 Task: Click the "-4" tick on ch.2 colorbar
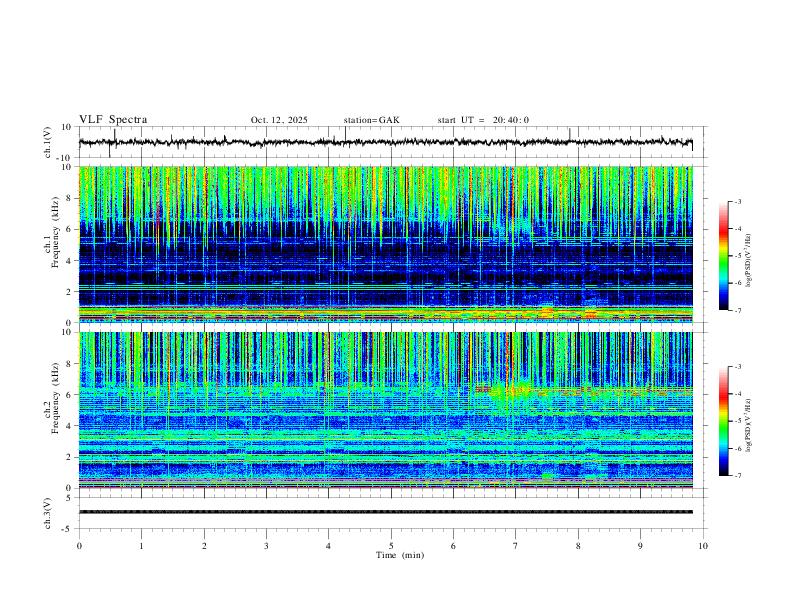pos(738,394)
